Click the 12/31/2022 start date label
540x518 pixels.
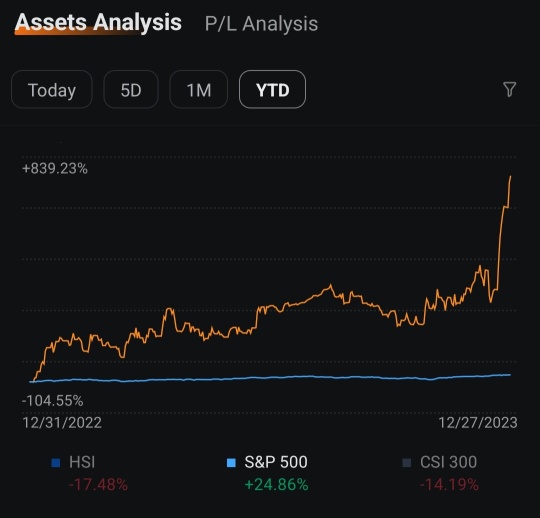coord(62,423)
